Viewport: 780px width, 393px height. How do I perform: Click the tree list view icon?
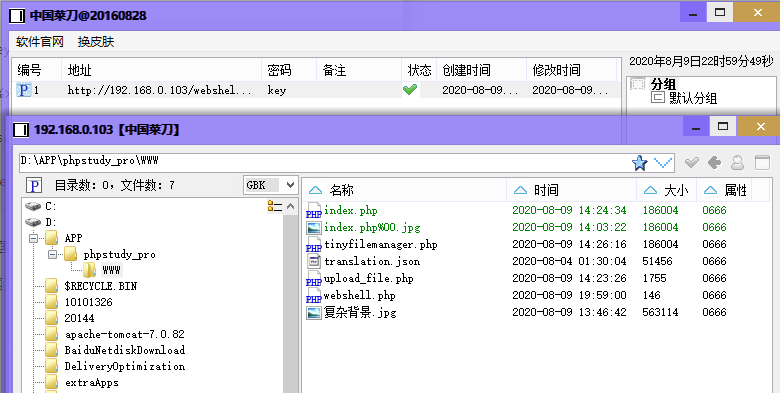pyautogui.click(x=275, y=206)
